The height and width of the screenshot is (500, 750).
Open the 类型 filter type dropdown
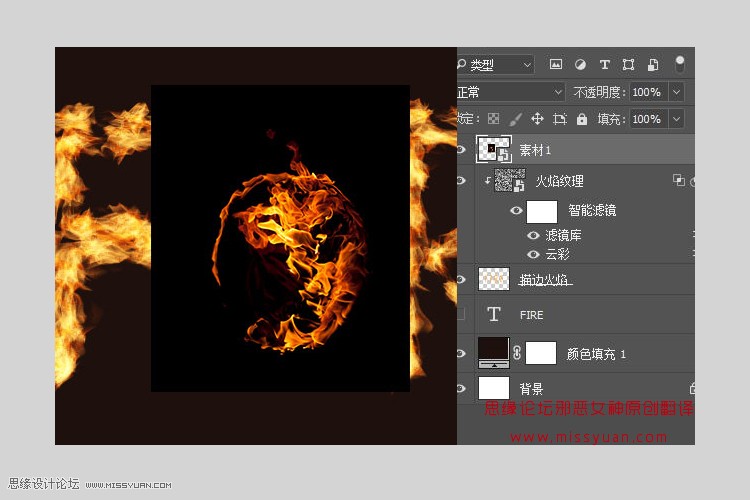click(x=495, y=65)
